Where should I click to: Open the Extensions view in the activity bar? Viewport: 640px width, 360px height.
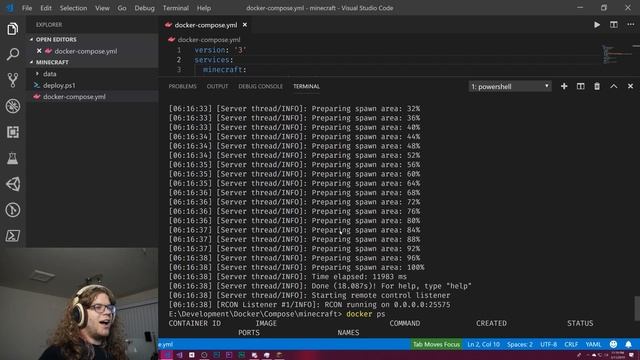[x=13, y=132]
